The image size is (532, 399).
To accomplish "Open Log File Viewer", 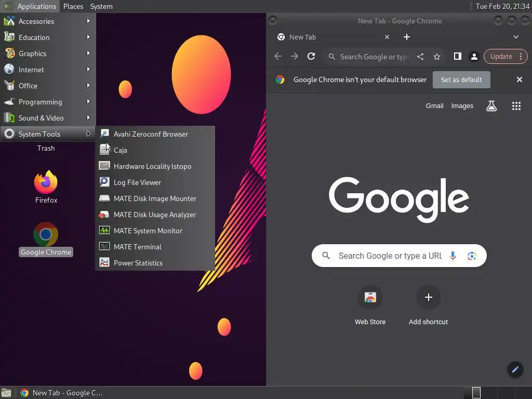I will click(155, 182).
